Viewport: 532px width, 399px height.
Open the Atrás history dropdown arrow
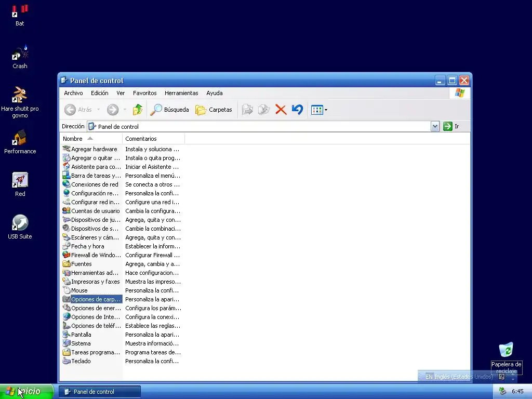[x=98, y=109]
